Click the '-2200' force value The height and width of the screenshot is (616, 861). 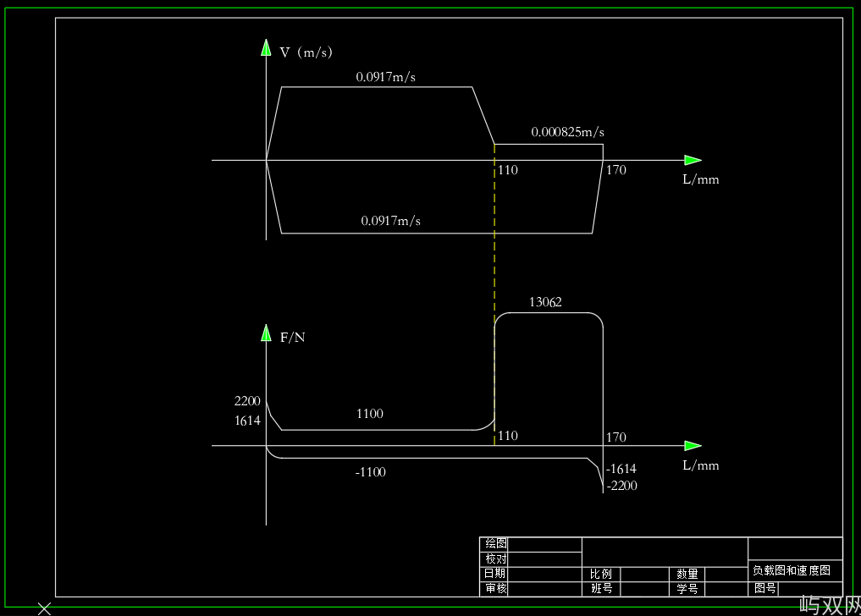pos(621,486)
